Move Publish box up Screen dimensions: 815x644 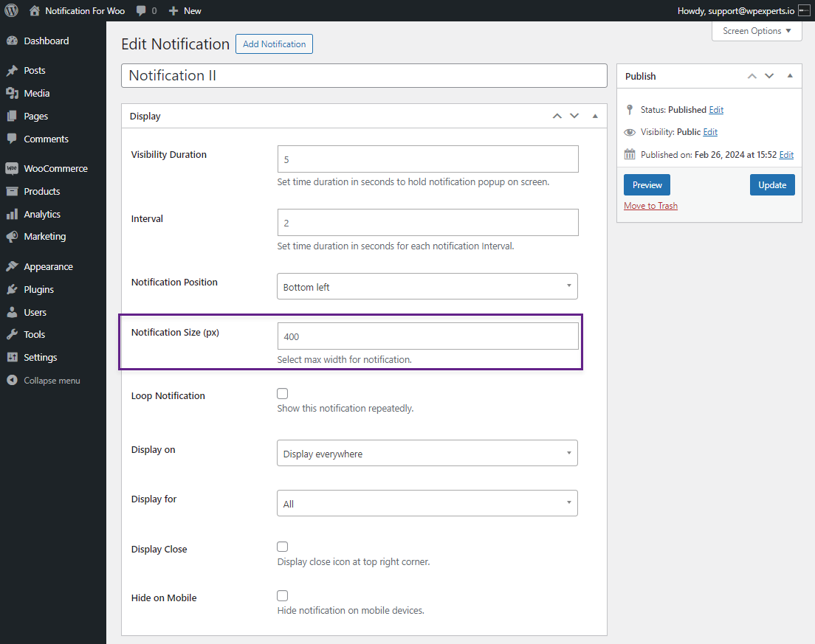pos(752,76)
